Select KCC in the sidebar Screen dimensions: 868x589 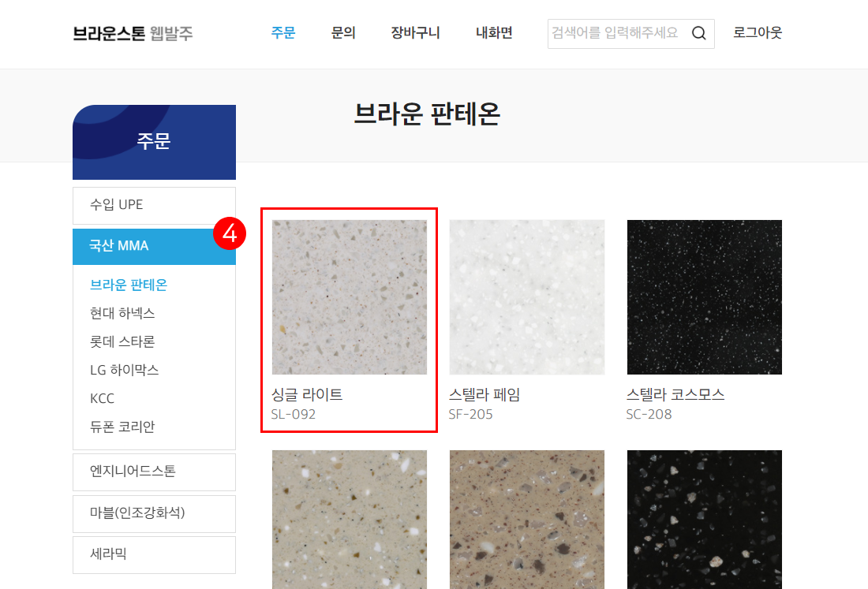(x=102, y=398)
